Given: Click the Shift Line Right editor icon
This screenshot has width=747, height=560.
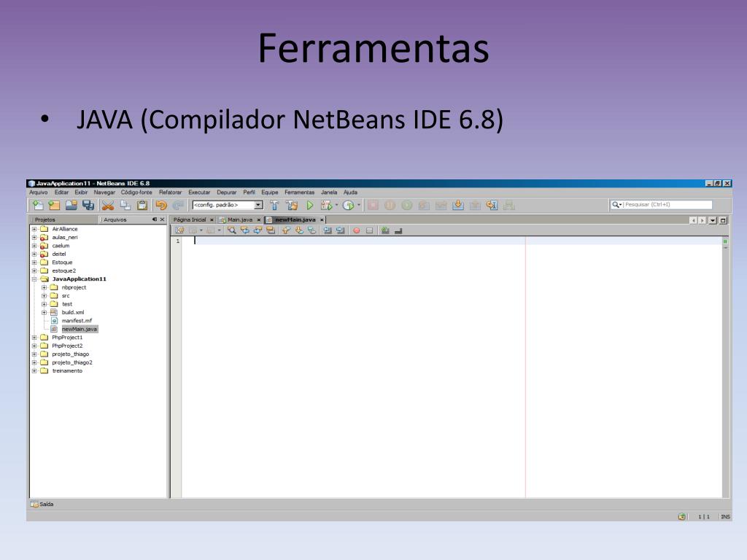Looking at the screenshot, I should (341, 230).
